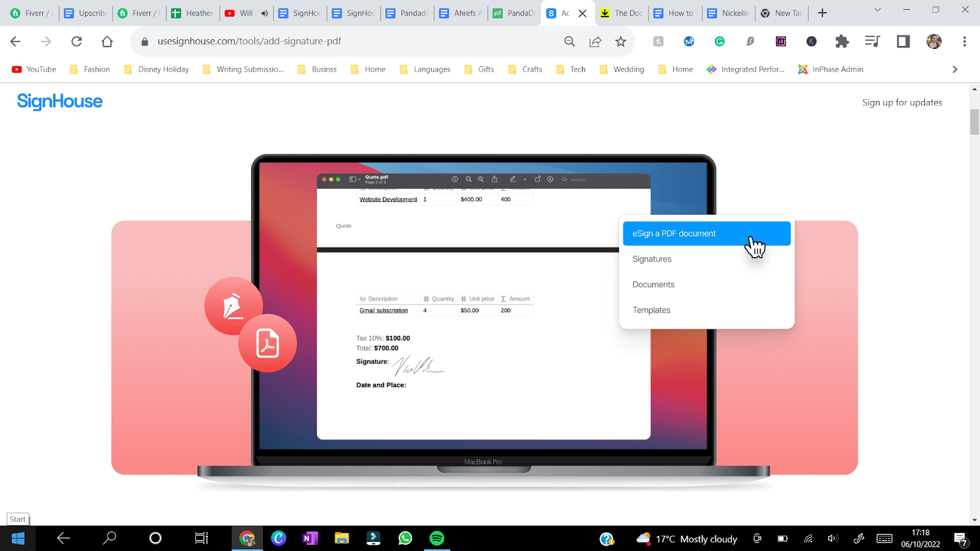The image size is (980, 551).
Task: Open the share icon in the PDF toolbar
Action: 494,179
